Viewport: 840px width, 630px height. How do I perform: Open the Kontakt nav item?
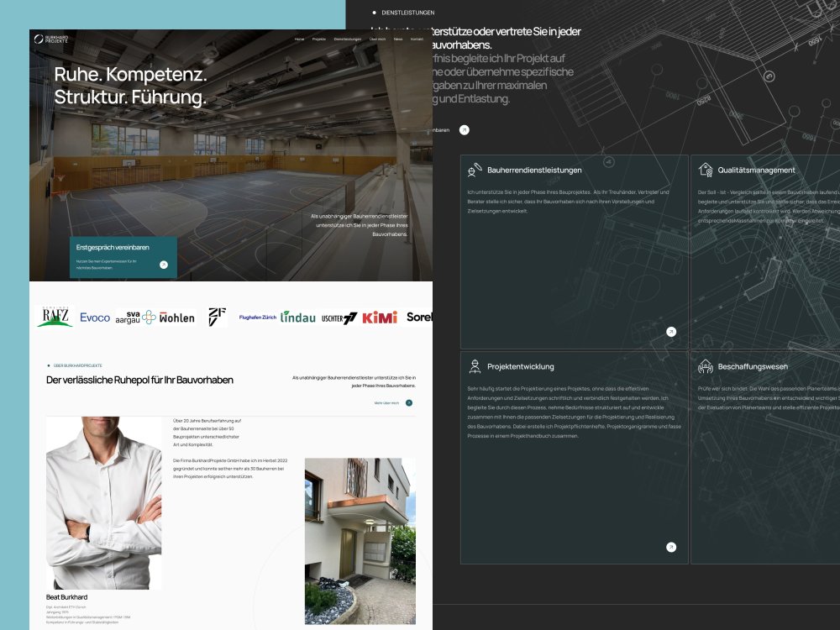click(417, 39)
